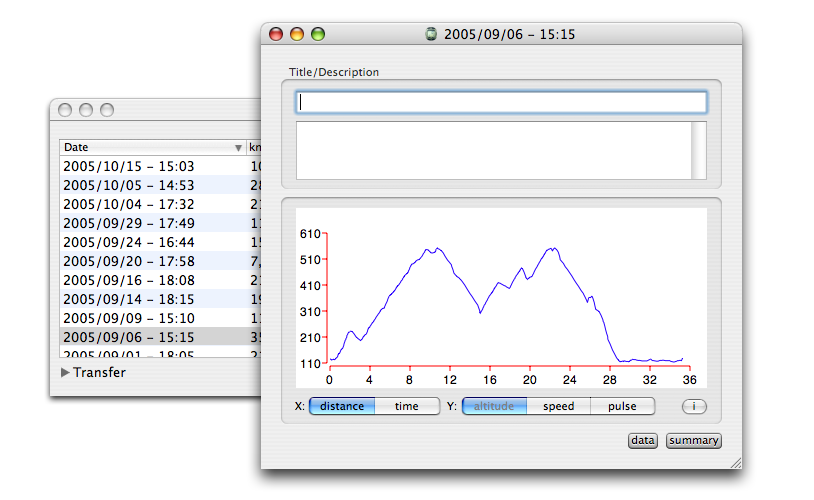Show pulse on the Y axis

[622, 407]
